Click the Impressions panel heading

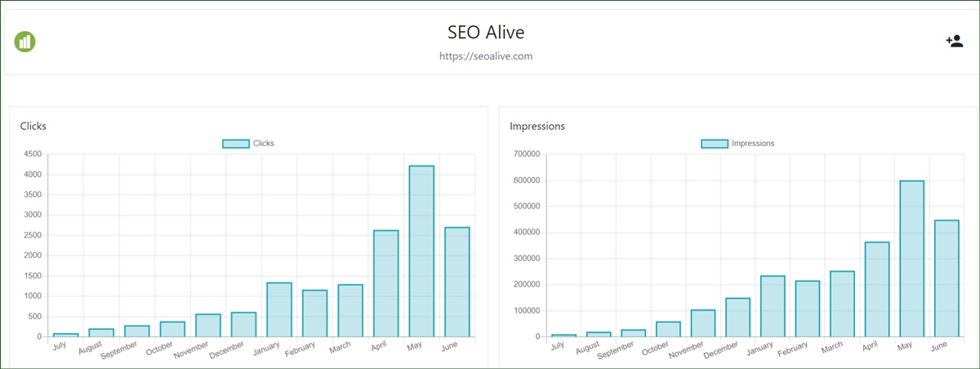point(537,127)
